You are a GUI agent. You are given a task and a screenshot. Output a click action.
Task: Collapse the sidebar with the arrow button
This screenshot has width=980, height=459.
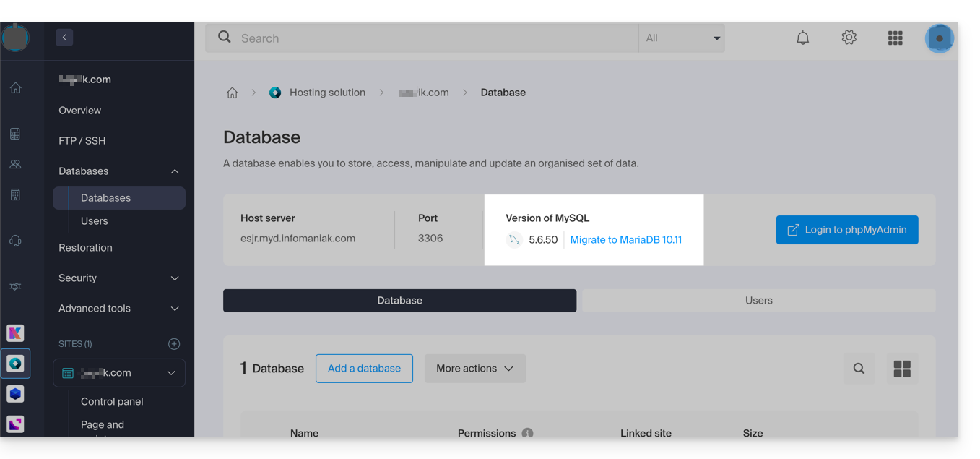(x=64, y=37)
